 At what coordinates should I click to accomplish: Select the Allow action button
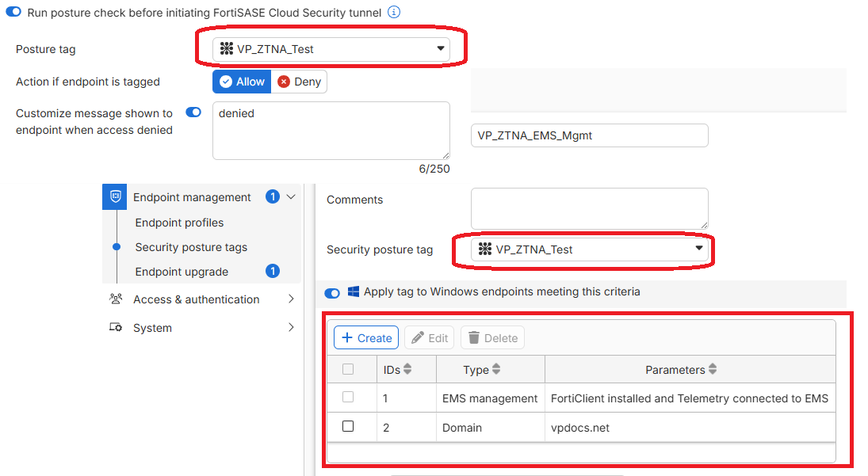242,82
